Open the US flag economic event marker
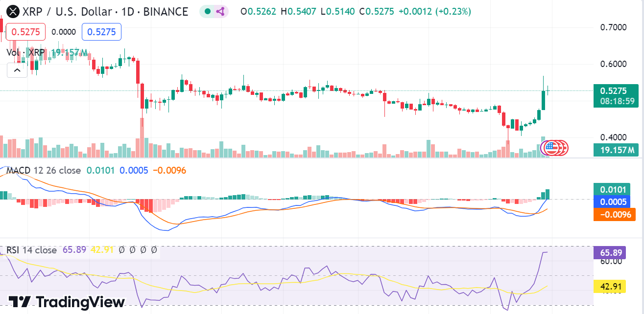Image resolution: width=644 pixels, height=314 pixels. click(x=552, y=147)
